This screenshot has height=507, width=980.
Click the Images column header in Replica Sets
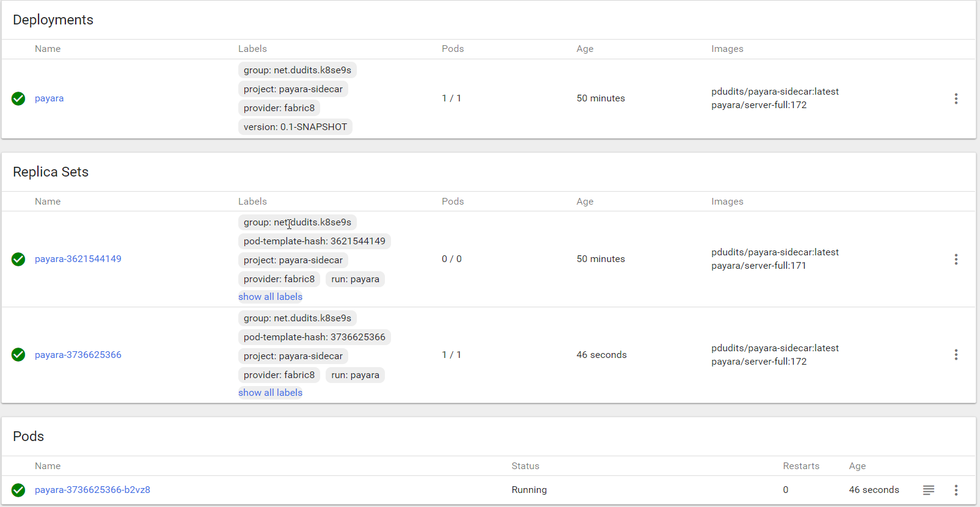click(x=727, y=202)
